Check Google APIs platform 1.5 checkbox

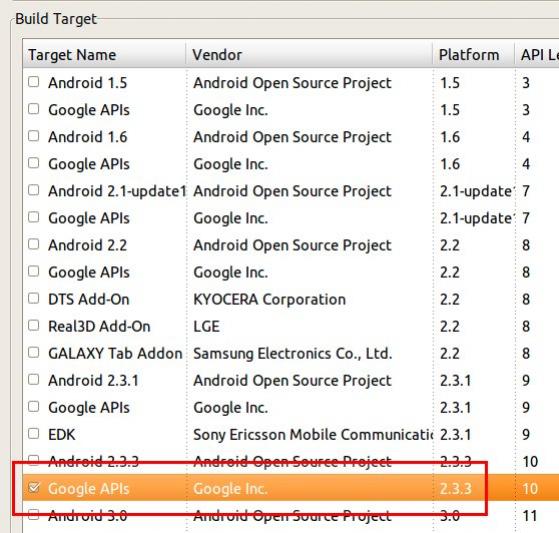click(34, 109)
